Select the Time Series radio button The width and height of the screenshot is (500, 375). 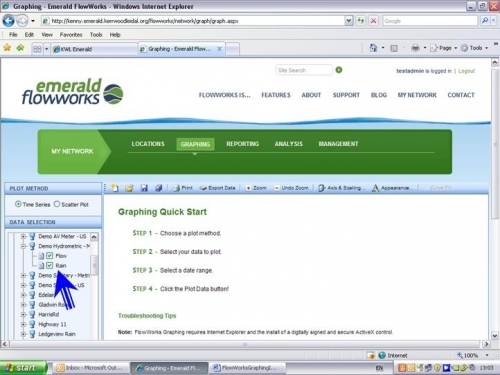point(18,204)
